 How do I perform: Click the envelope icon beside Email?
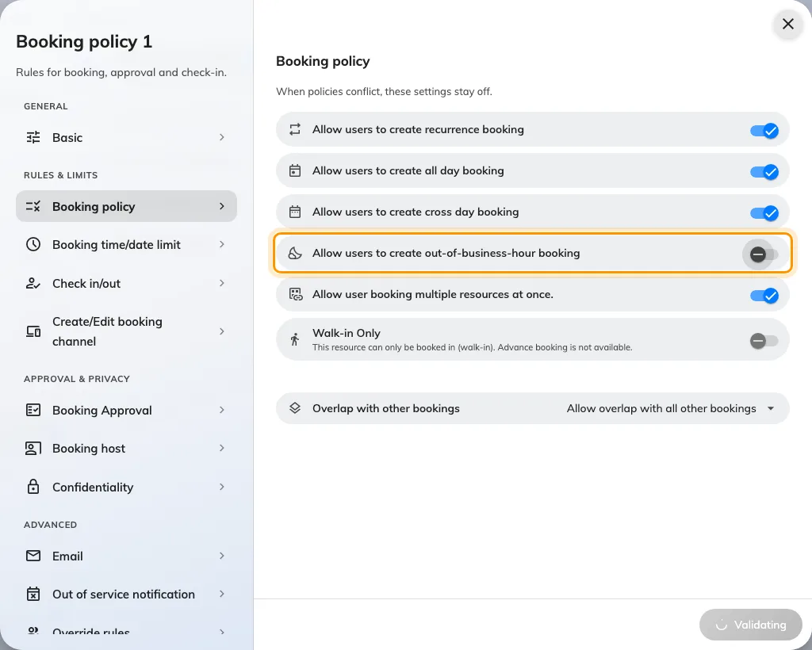[33, 556]
